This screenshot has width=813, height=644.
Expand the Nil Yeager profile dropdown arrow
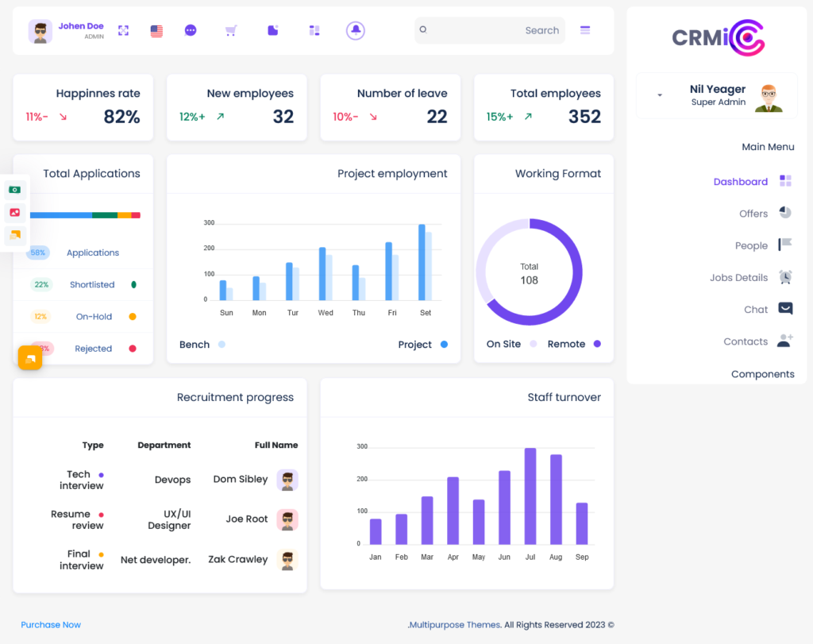click(x=660, y=95)
